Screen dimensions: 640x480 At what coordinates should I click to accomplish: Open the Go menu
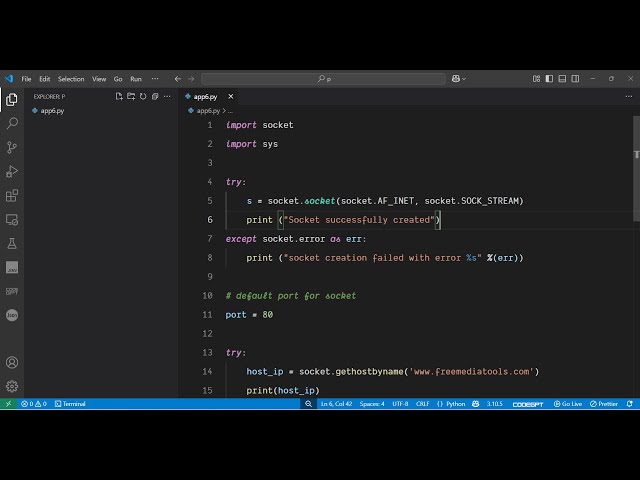[x=118, y=79]
